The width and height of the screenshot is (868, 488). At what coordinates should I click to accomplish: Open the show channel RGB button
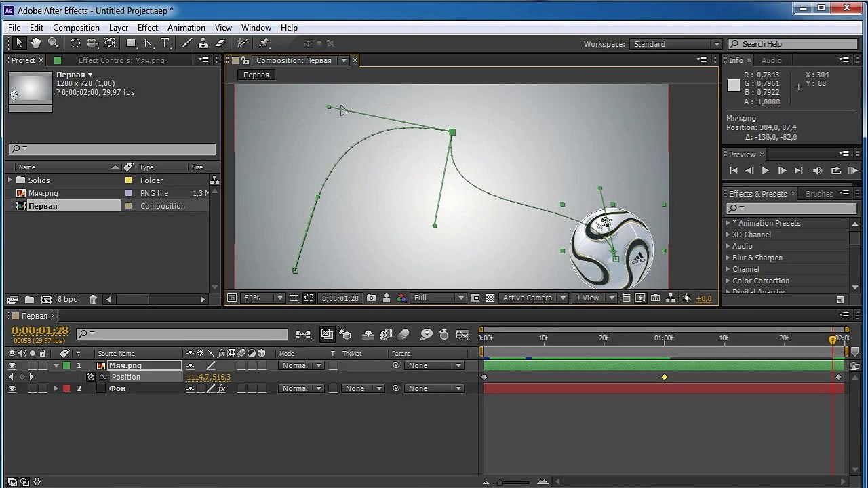click(401, 298)
